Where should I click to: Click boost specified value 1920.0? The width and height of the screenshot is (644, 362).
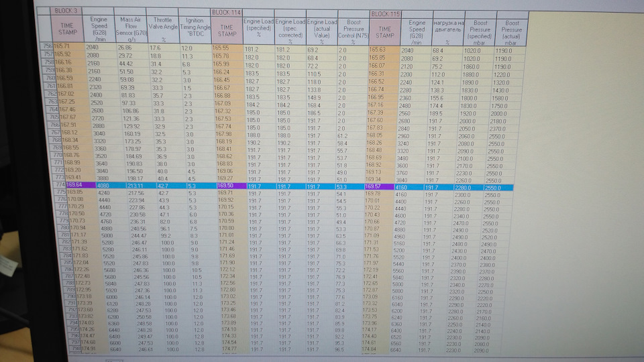[470, 113]
